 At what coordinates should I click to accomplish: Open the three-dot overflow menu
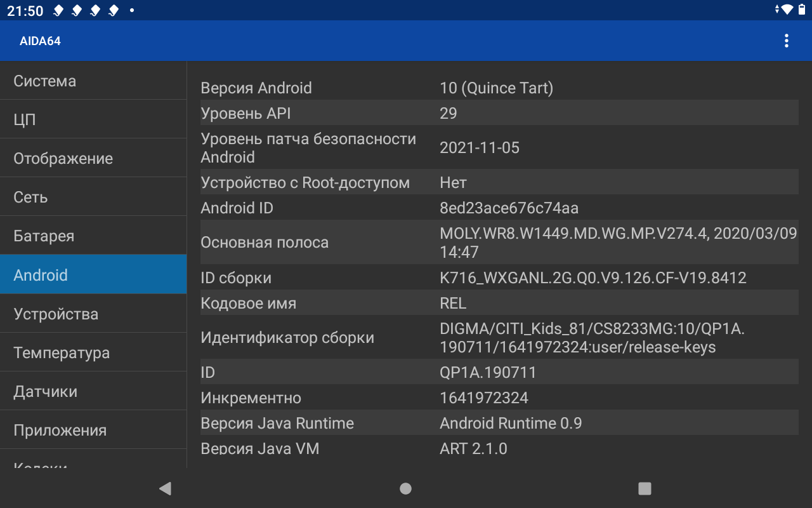pos(786,41)
